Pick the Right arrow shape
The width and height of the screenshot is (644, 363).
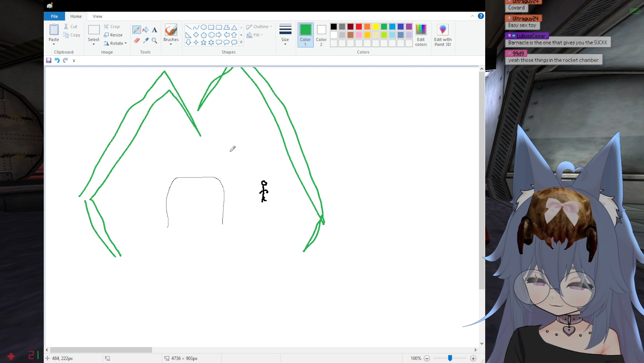click(219, 35)
